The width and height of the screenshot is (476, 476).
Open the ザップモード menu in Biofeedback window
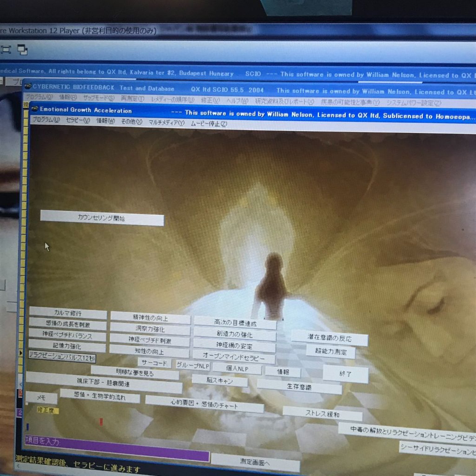(99, 98)
